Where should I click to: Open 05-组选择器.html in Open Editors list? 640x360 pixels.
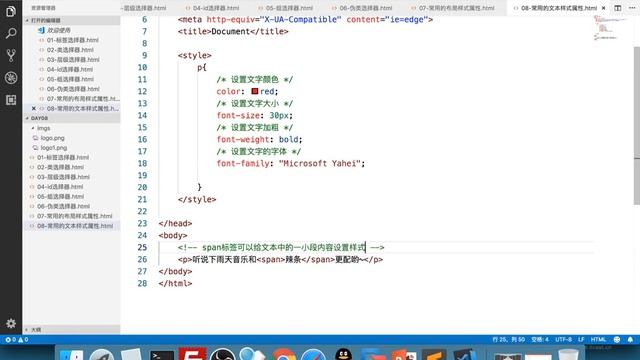pos(71,79)
